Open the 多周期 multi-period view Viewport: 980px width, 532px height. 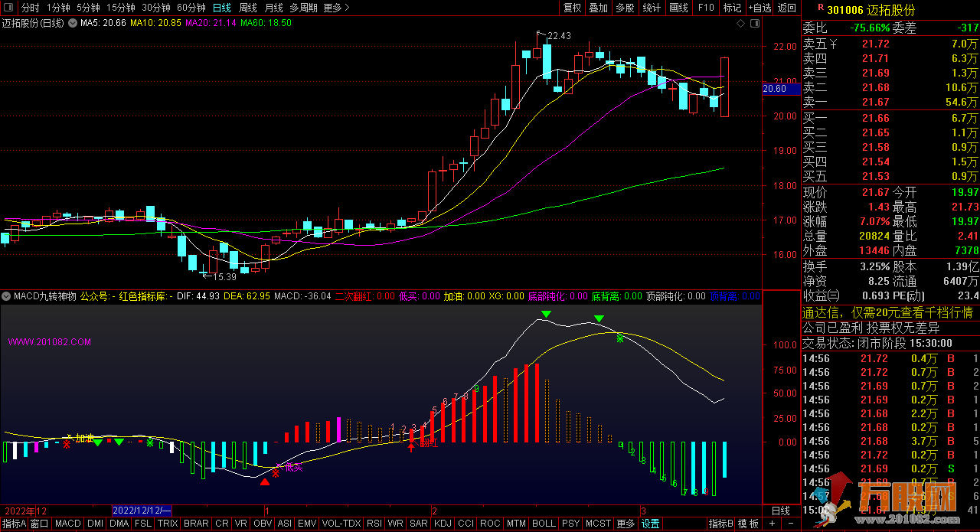tap(303, 8)
